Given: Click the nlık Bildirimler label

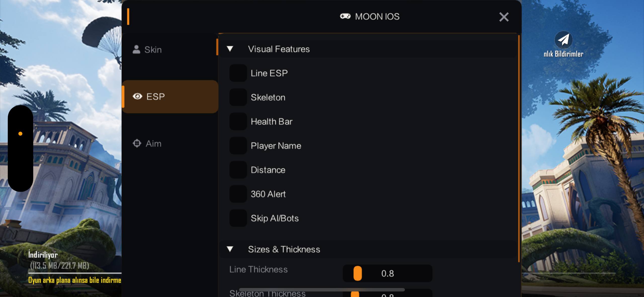Looking at the screenshot, I should [x=563, y=54].
